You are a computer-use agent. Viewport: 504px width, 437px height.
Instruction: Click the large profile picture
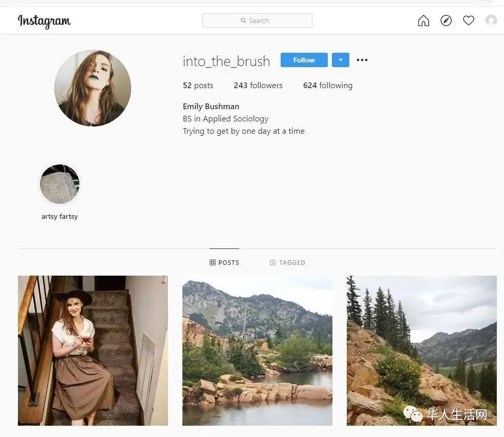click(x=93, y=88)
